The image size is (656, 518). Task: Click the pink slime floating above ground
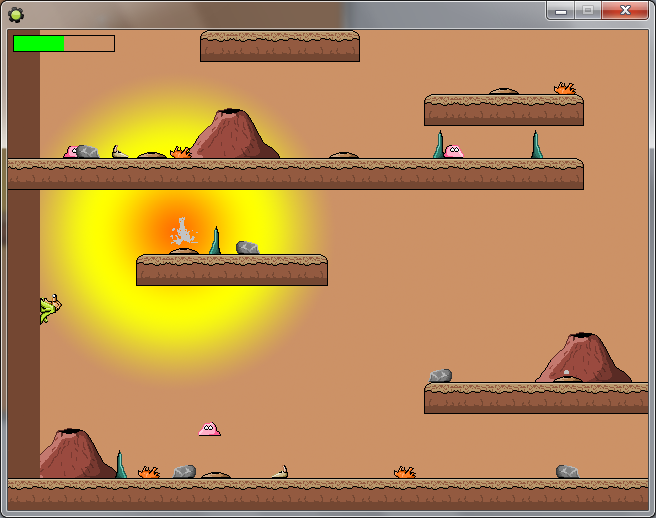[x=209, y=429]
